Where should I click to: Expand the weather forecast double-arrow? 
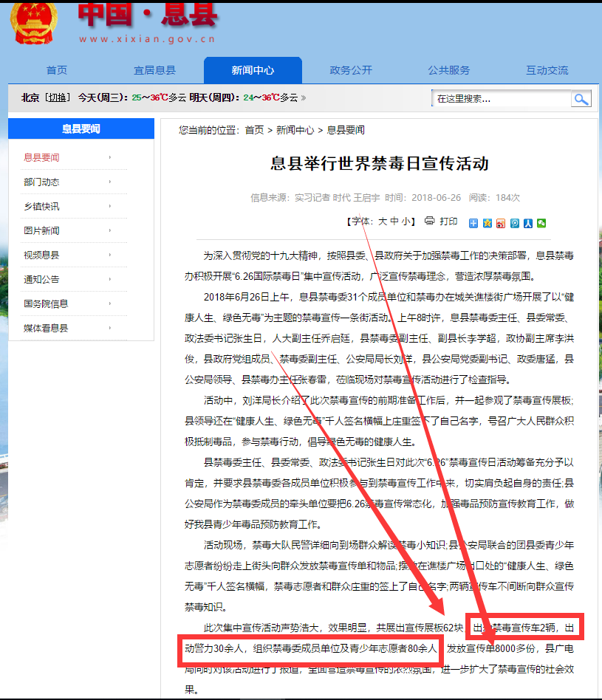click(x=304, y=97)
